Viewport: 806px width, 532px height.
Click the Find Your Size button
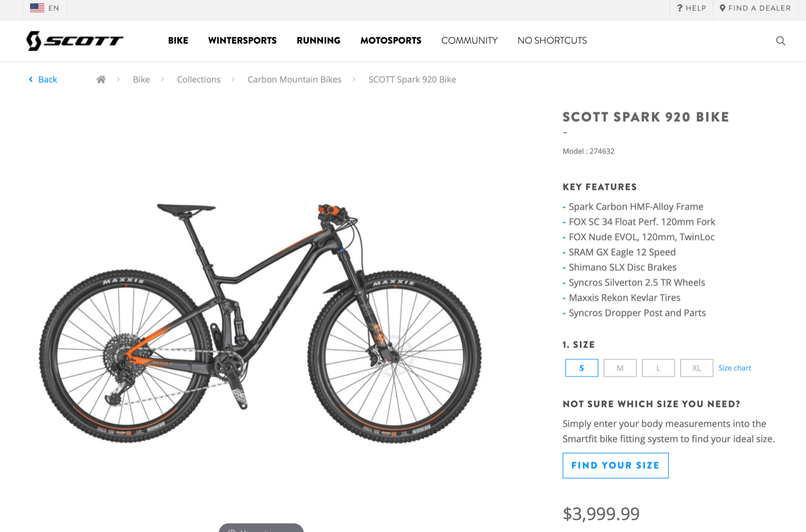tap(616, 466)
